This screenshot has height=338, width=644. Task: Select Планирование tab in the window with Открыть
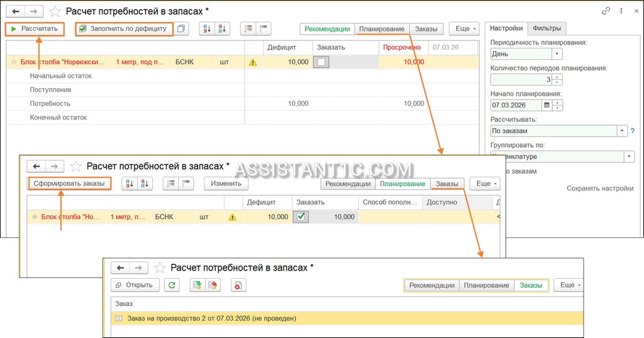tap(487, 285)
